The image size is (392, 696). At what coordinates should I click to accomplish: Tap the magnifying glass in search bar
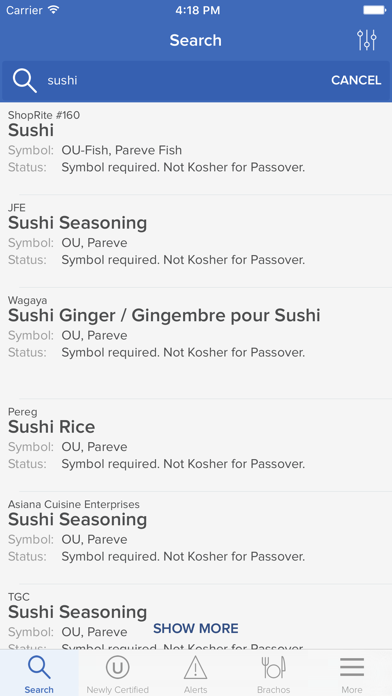tap(24, 80)
